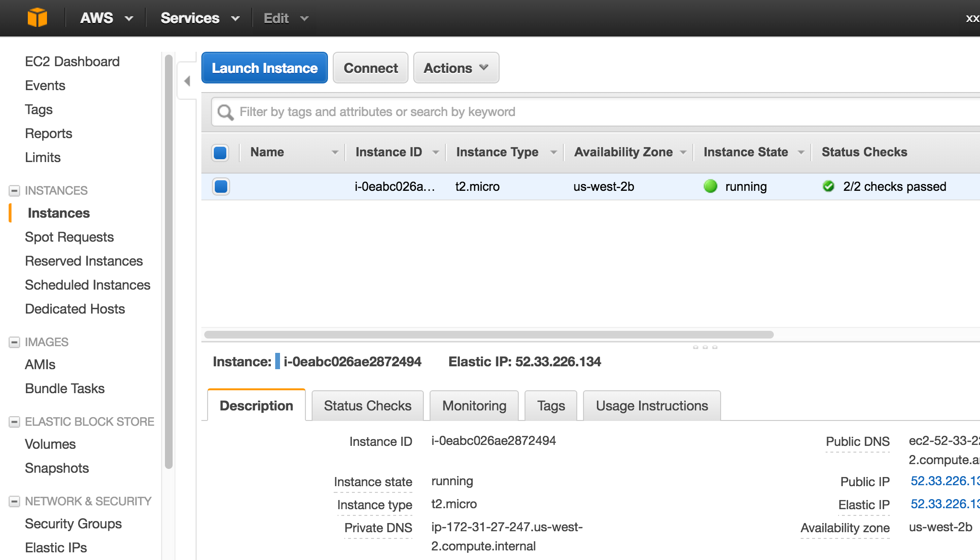Open the Instance ID column dropdown arrow

point(435,152)
